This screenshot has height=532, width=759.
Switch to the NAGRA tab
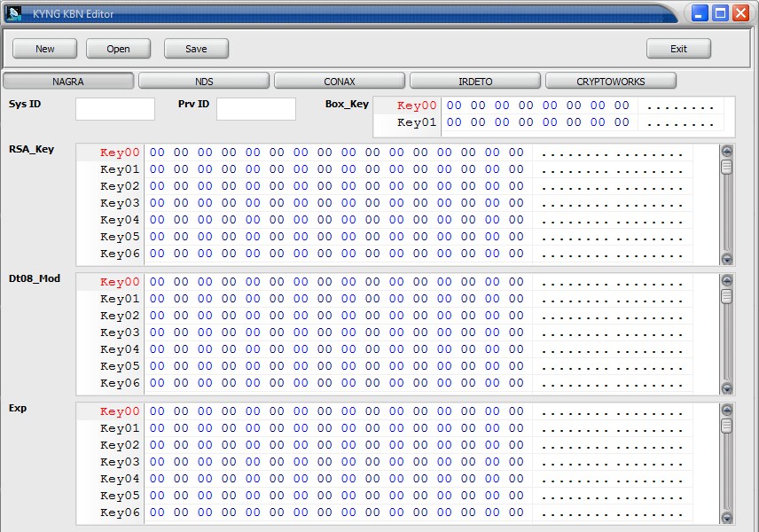(x=68, y=81)
